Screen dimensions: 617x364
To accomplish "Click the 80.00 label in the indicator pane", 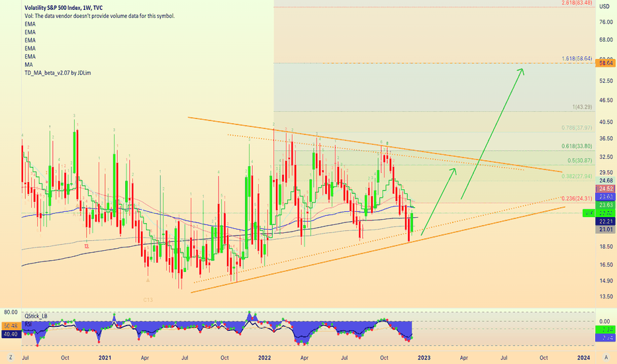I will coord(11,312).
